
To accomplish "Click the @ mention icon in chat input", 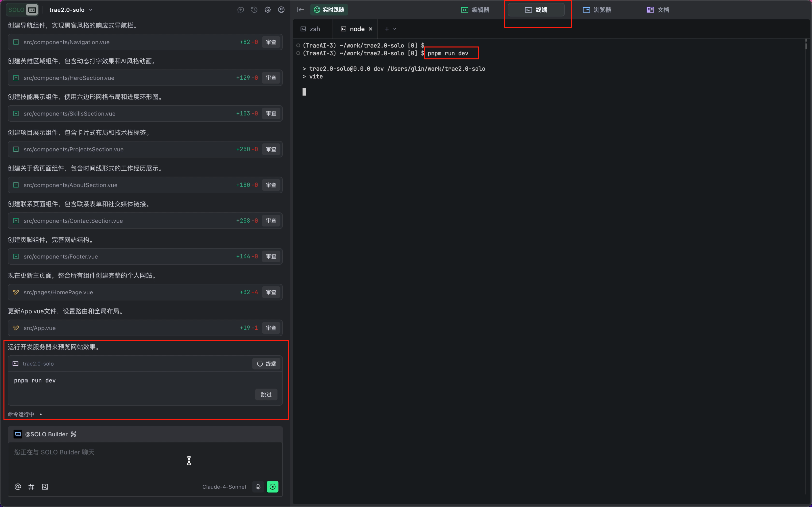I will click(18, 486).
